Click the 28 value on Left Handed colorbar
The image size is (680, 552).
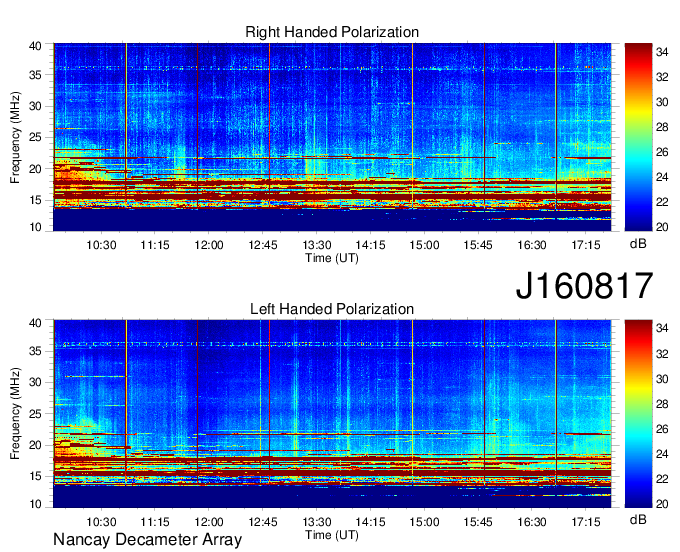click(x=662, y=404)
